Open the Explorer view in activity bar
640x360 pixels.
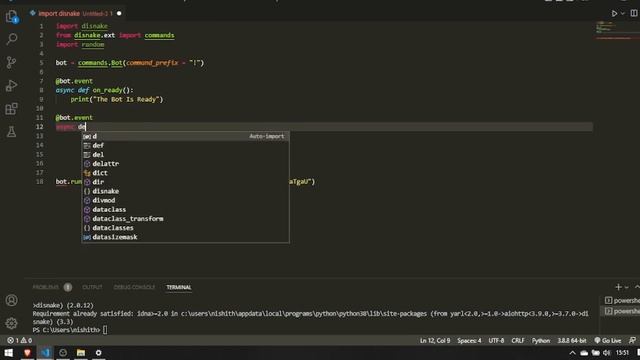(x=12, y=17)
